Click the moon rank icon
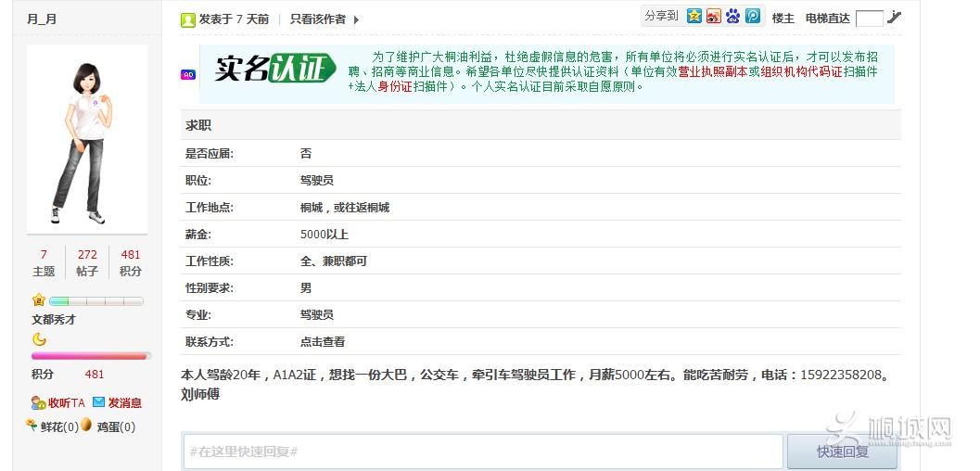 coord(39,339)
